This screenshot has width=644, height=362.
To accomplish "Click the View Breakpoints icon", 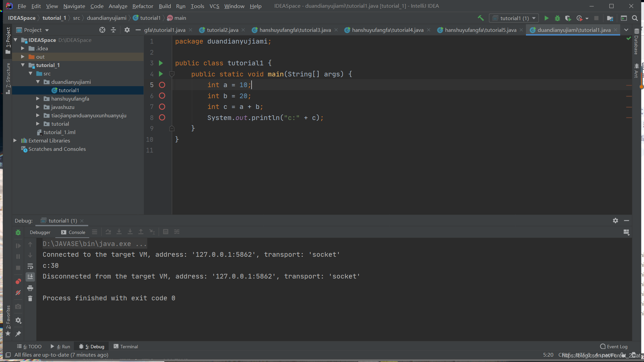I will [18, 281].
